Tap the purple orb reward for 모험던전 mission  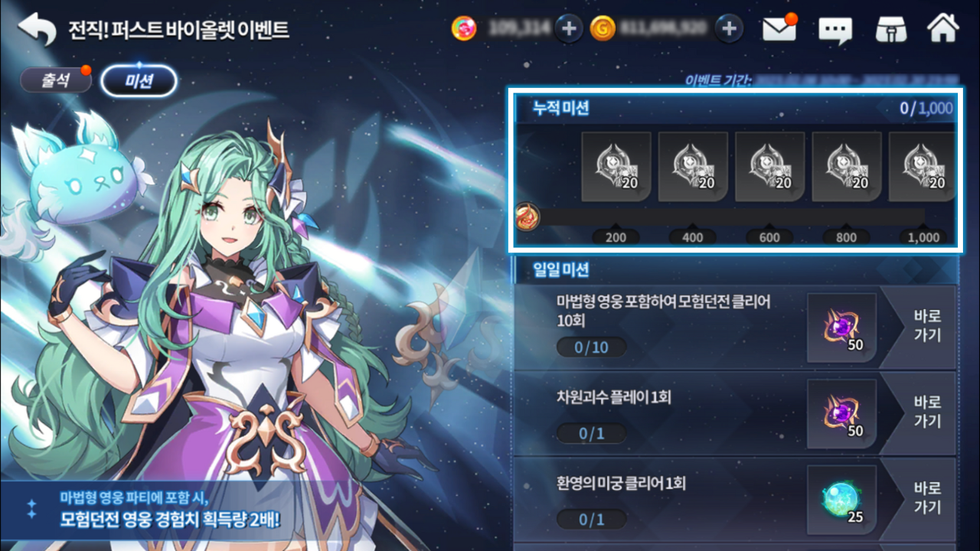[x=841, y=328]
